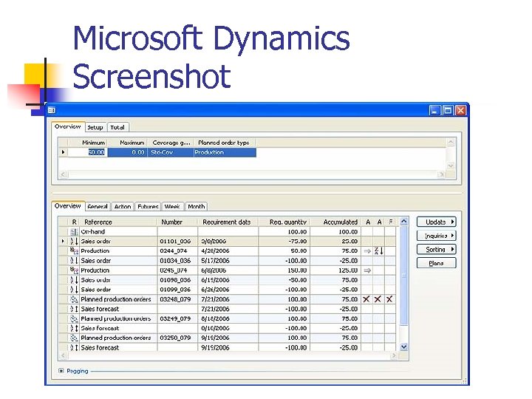Click the requirements grid scroll-right arrow
The height and width of the screenshot is (399, 532).
click(x=394, y=355)
